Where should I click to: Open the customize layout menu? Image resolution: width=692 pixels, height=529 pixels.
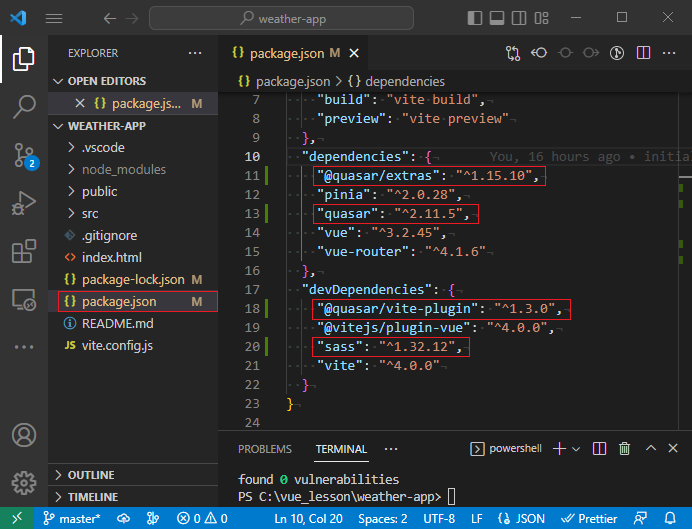click(x=542, y=18)
